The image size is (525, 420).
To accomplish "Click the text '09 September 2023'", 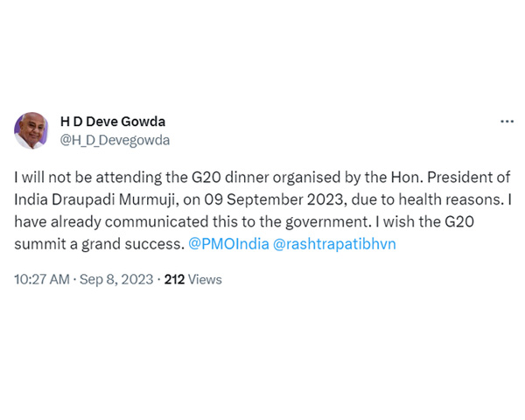I will (x=274, y=199).
